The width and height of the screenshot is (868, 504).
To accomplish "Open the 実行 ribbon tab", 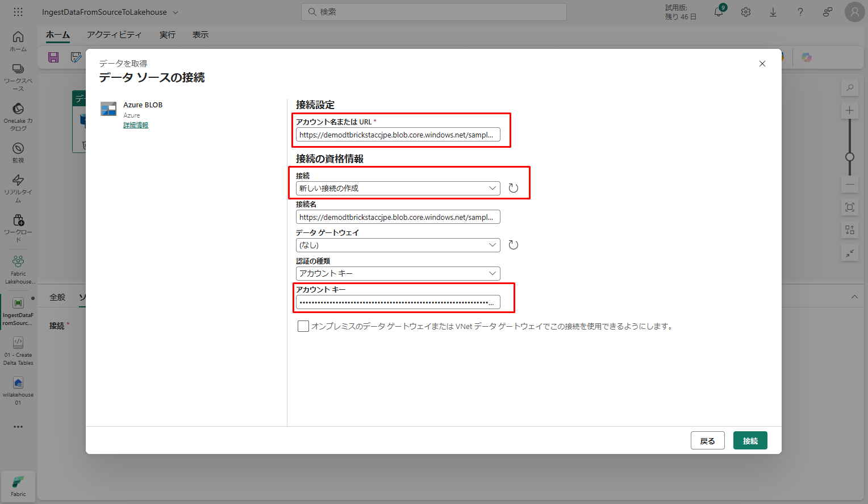I will pos(168,35).
